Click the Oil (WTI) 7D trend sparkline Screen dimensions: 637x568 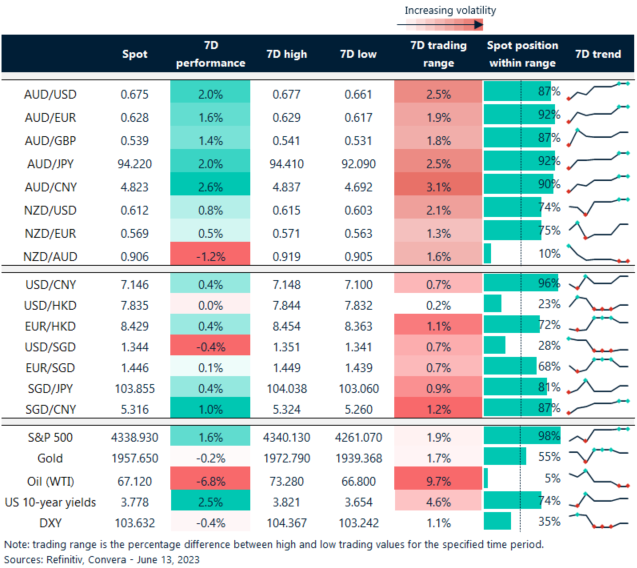coord(598,478)
